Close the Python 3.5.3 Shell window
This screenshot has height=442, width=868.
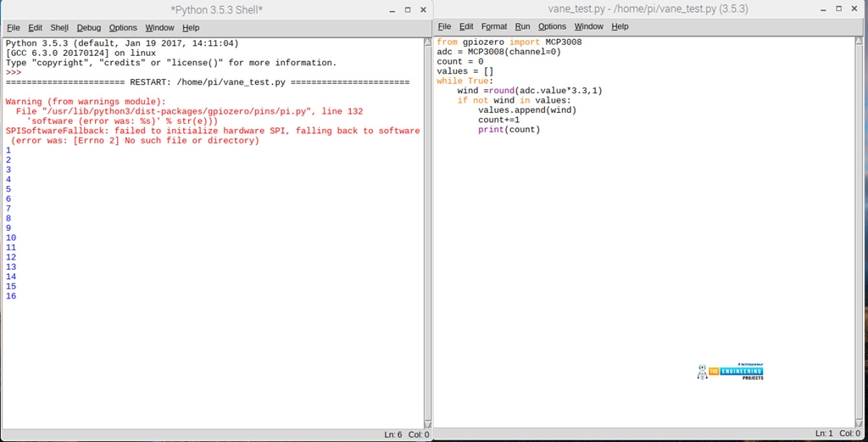click(423, 10)
